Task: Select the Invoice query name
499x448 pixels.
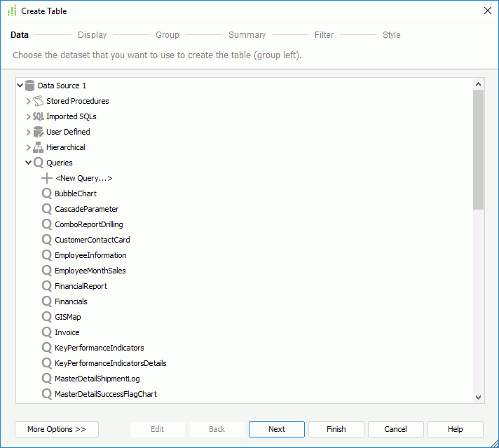Action: coord(67,333)
